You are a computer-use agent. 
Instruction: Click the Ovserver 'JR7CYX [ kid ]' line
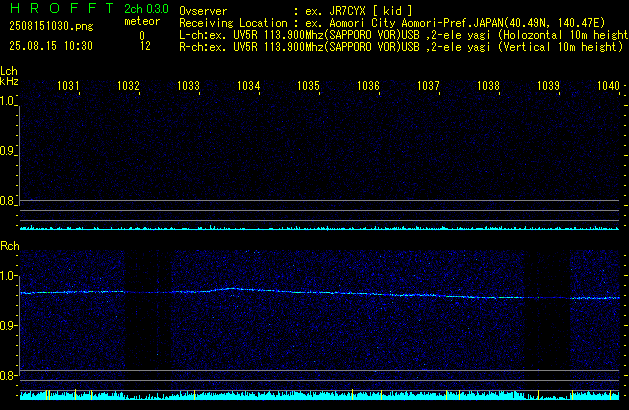[296, 11]
